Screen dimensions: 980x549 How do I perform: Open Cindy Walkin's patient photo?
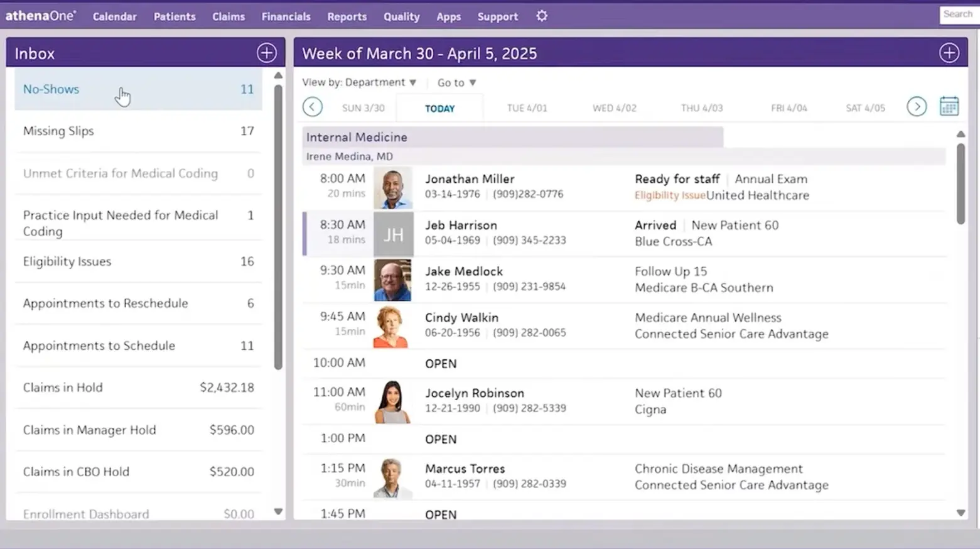coord(392,327)
